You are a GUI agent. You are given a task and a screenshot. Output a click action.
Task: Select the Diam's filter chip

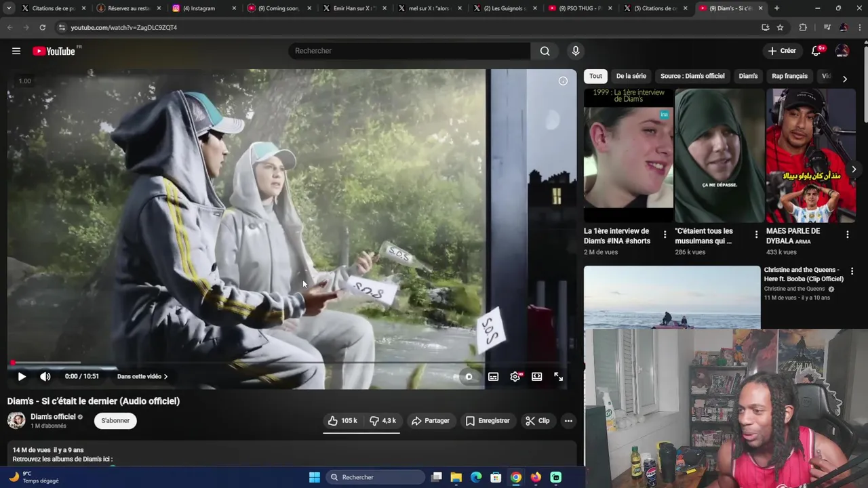pos(748,76)
